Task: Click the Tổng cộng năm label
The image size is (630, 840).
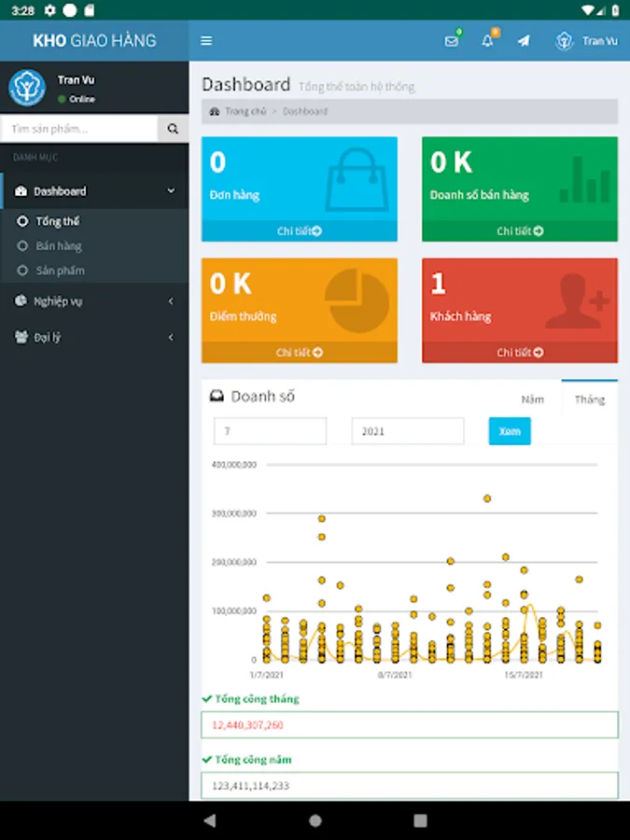Action: [253, 760]
